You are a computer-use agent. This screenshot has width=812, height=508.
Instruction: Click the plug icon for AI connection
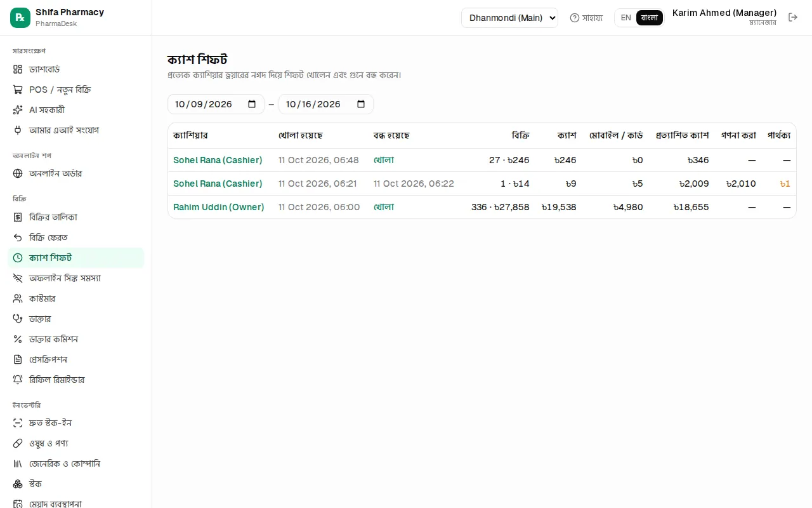pyautogui.click(x=18, y=130)
